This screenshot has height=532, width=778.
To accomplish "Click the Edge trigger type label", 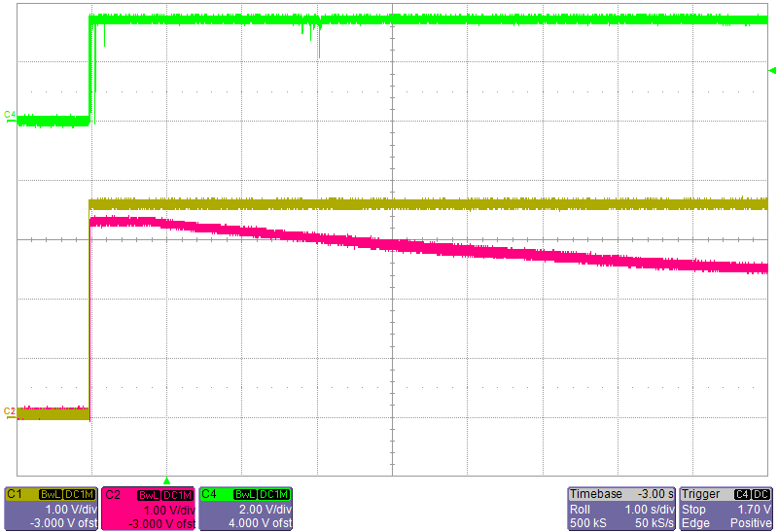I will pyautogui.click(x=695, y=523).
